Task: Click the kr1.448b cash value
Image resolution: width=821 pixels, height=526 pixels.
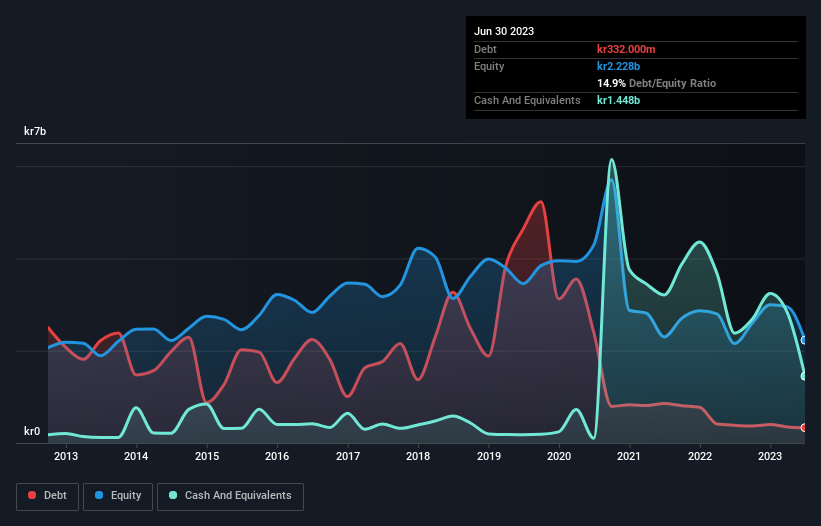Action: click(618, 100)
